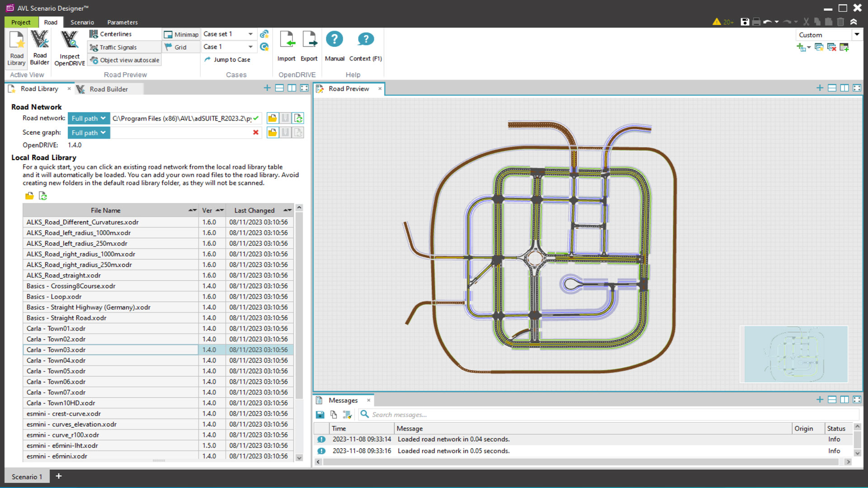
Task: Open add layout dropdown arrow
Action: click(809, 47)
